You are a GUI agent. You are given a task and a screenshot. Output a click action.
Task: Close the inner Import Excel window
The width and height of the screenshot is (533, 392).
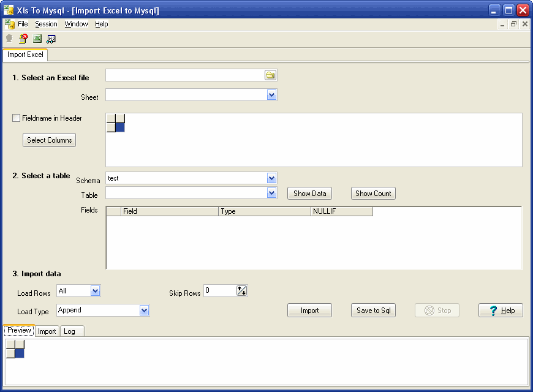pyautogui.click(x=525, y=24)
